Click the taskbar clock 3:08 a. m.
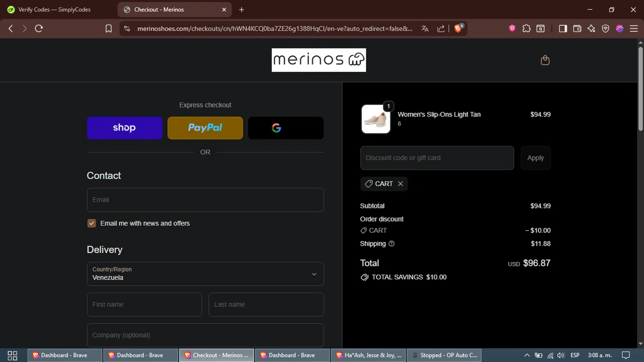The width and height of the screenshot is (644, 362). pyautogui.click(x=600, y=355)
